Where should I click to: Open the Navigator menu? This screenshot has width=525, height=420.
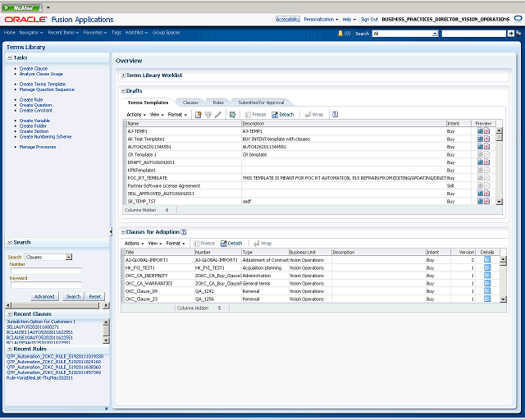pos(31,33)
